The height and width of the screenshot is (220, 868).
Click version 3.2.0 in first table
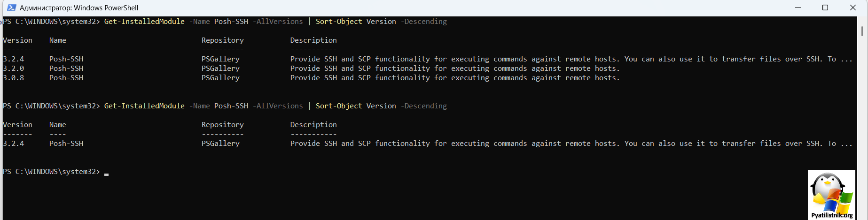coord(14,68)
